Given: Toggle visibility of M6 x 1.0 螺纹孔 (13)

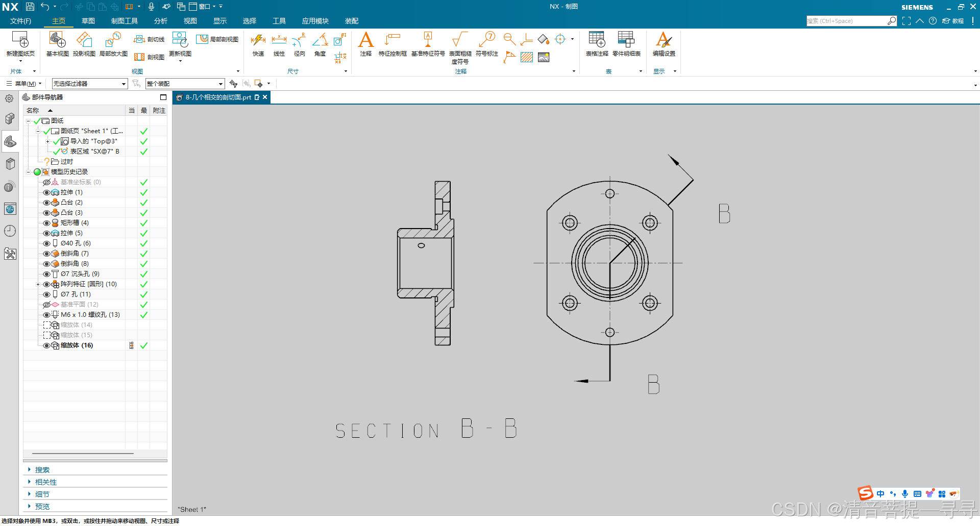Looking at the screenshot, I should tap(46, 315).
